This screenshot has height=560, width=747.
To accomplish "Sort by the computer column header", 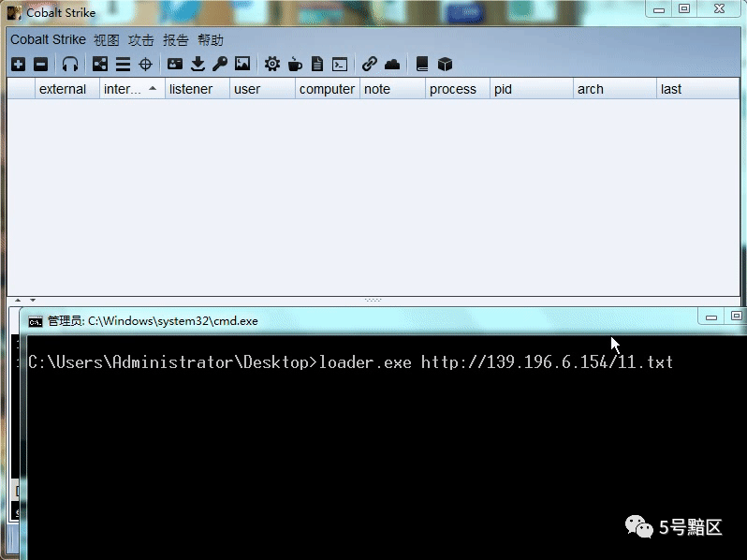I will 328,89.
